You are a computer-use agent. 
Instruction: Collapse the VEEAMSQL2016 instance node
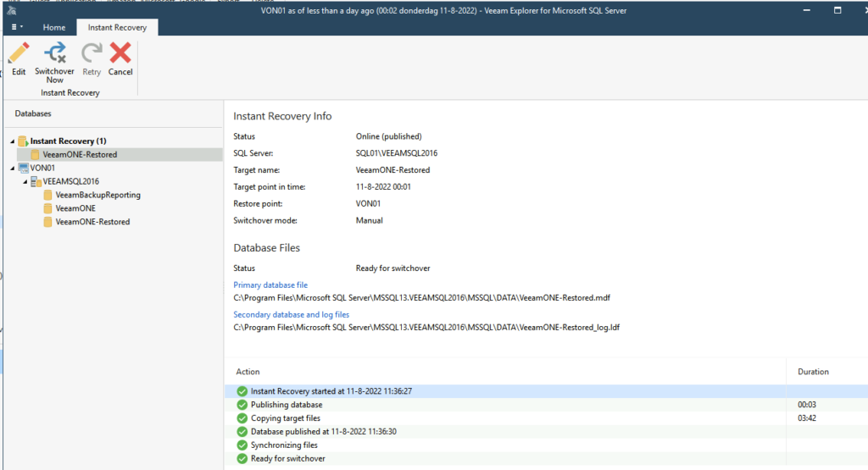coord(25,182)
